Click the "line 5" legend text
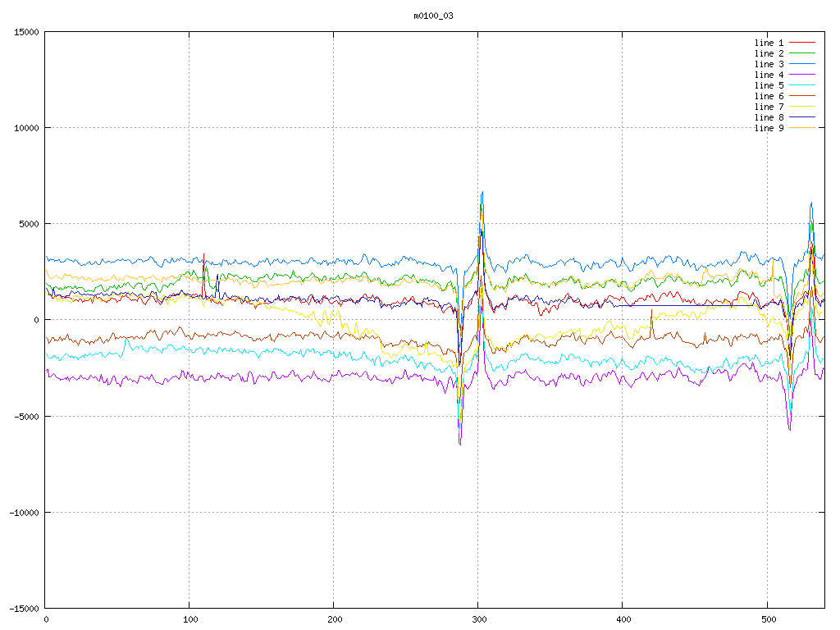 coord(769,85)
